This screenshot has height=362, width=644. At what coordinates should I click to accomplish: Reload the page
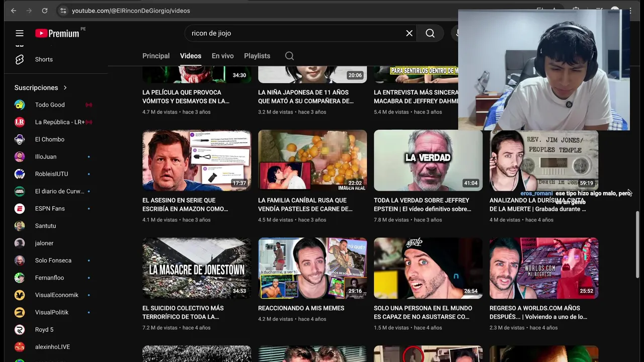[44, 11]
